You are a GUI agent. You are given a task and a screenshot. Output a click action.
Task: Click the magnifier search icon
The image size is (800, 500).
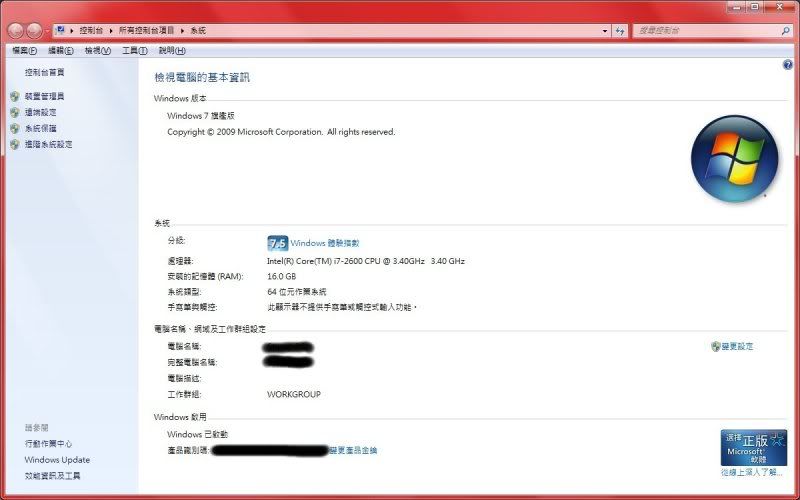[785, 31]
